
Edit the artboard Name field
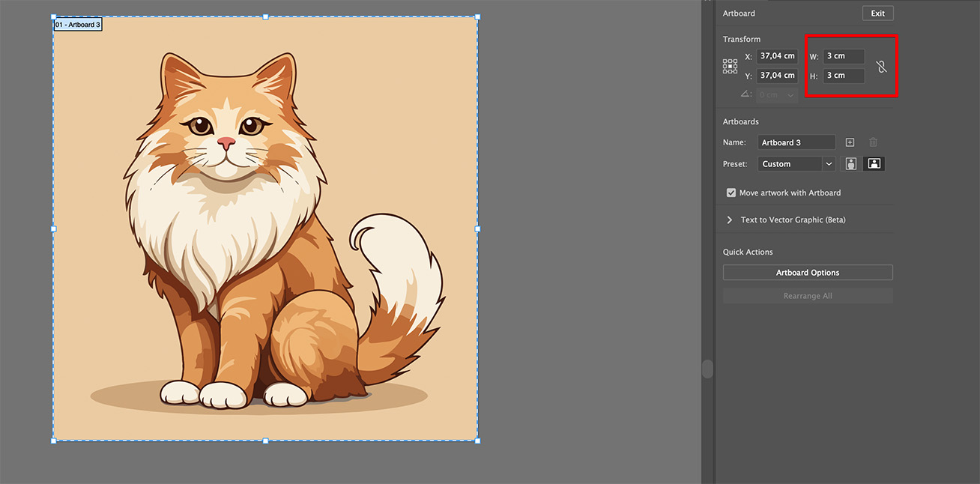796,142
